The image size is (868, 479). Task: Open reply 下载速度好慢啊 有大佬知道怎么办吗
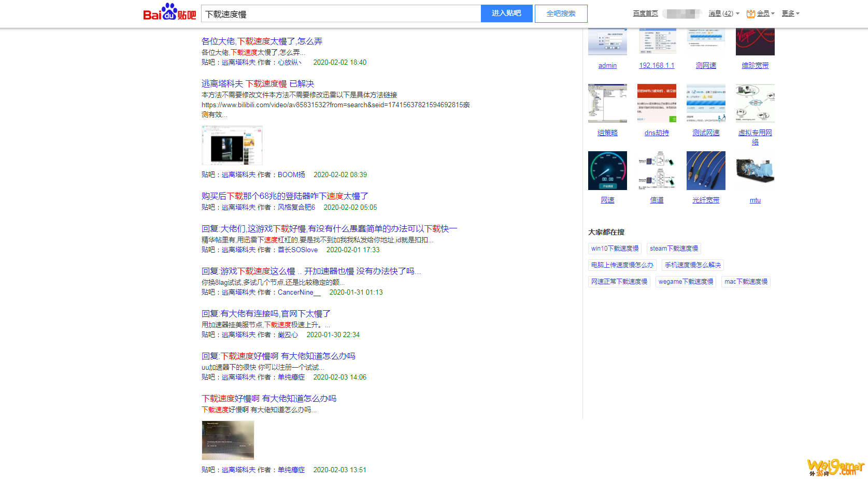[278, 356]
